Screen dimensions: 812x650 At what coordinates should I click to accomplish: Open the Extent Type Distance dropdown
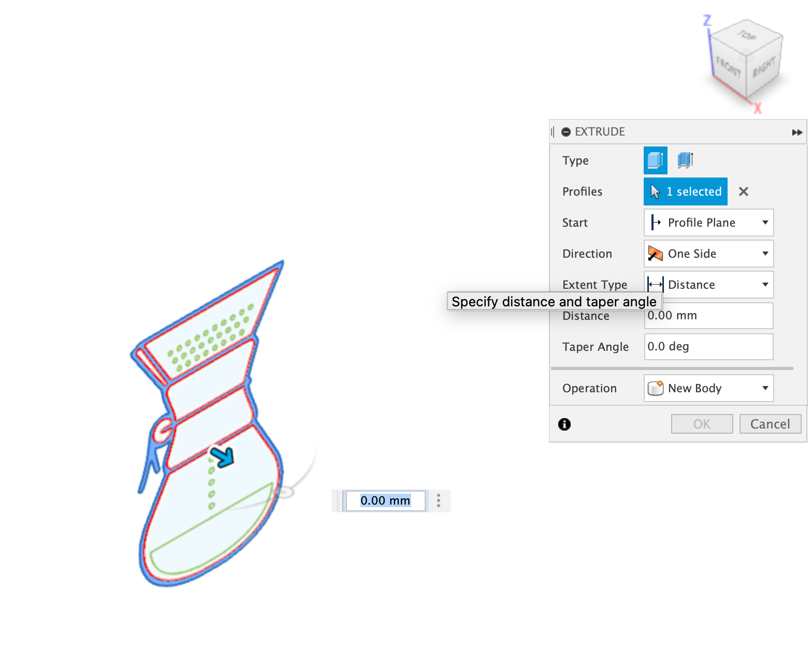(x=708, y=285)
